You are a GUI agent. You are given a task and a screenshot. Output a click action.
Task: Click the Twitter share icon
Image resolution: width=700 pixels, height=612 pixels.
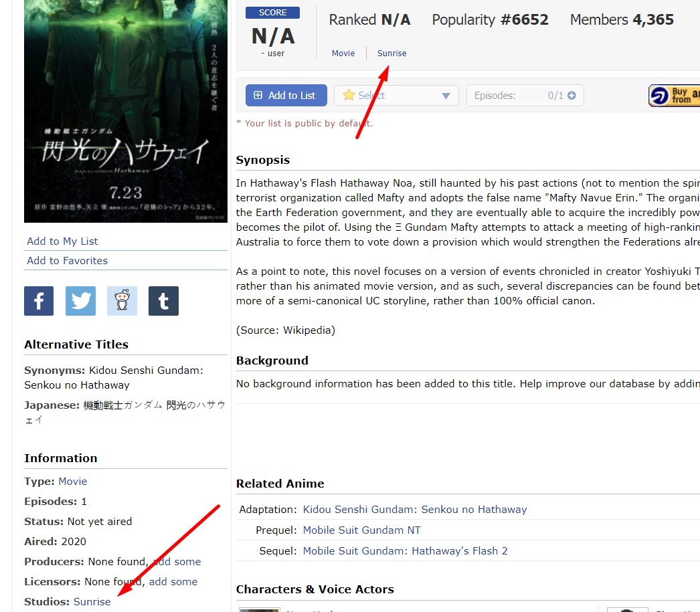coord(80,301)
